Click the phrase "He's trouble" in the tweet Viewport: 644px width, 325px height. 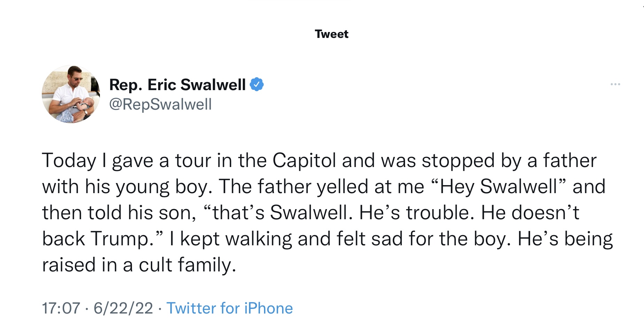click(x=416, y=213)
